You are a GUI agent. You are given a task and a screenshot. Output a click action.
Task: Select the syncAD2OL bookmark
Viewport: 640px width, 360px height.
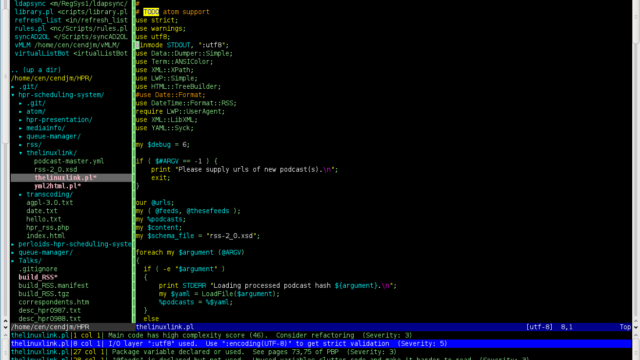point(71,37)
